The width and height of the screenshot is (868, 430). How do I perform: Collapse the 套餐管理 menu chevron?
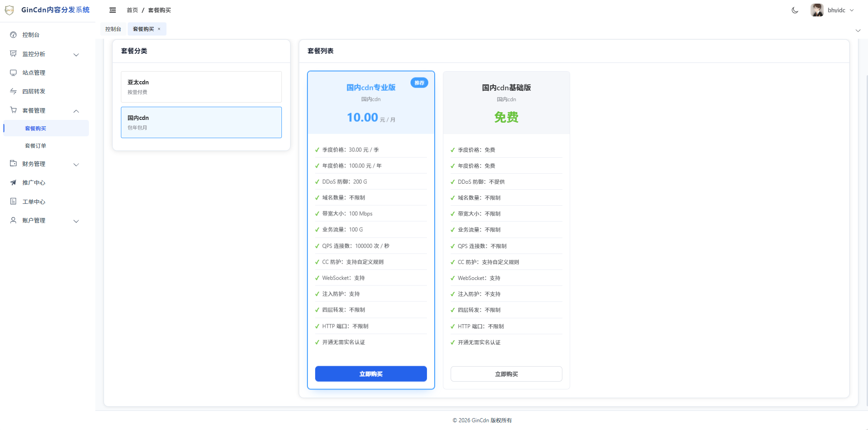76,111
